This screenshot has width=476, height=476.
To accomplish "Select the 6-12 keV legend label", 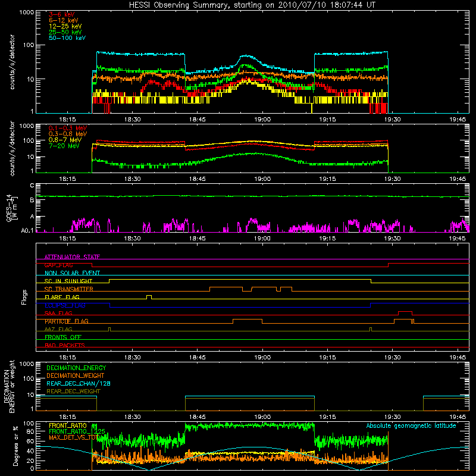I will click(x=64, y=20).
